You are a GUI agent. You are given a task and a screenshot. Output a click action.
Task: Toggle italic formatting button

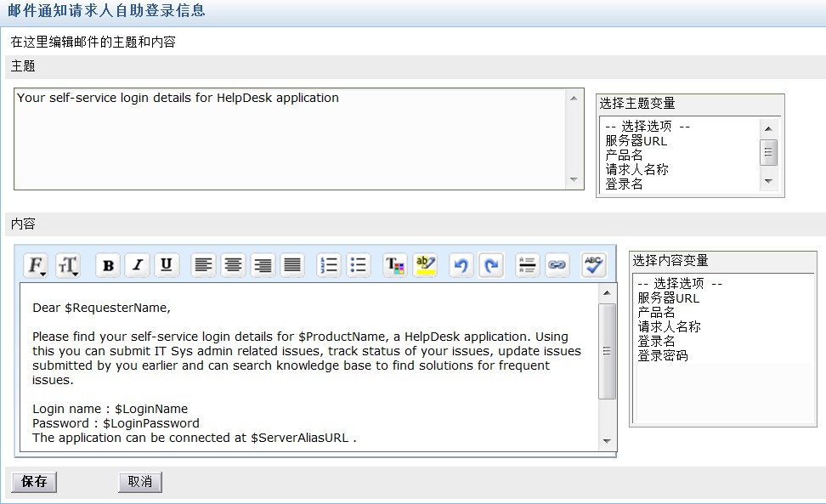[x=137, y=265]
